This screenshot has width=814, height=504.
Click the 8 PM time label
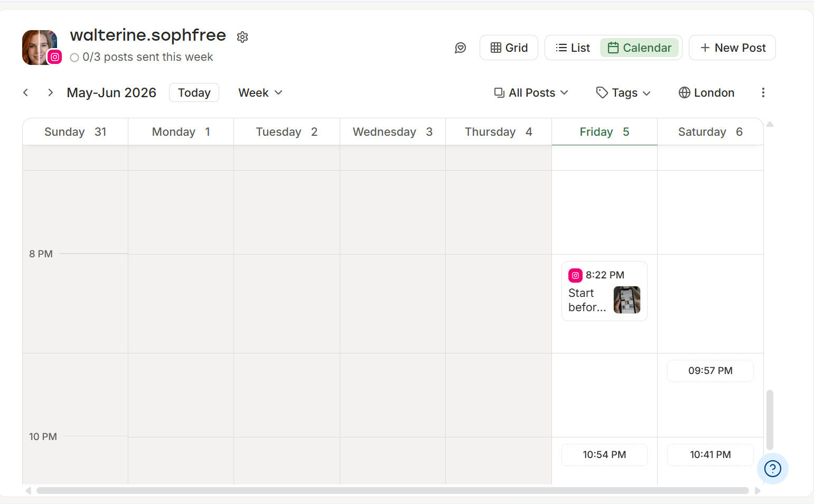pyautogui.click(x=41, y=254)
